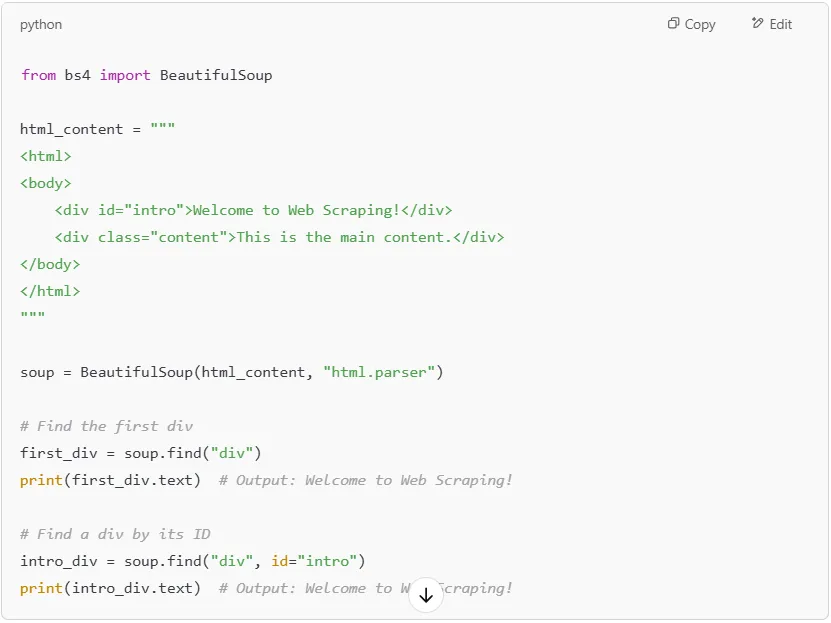
Task: Click the div with id="intro" line
Action: coord(253,210)
